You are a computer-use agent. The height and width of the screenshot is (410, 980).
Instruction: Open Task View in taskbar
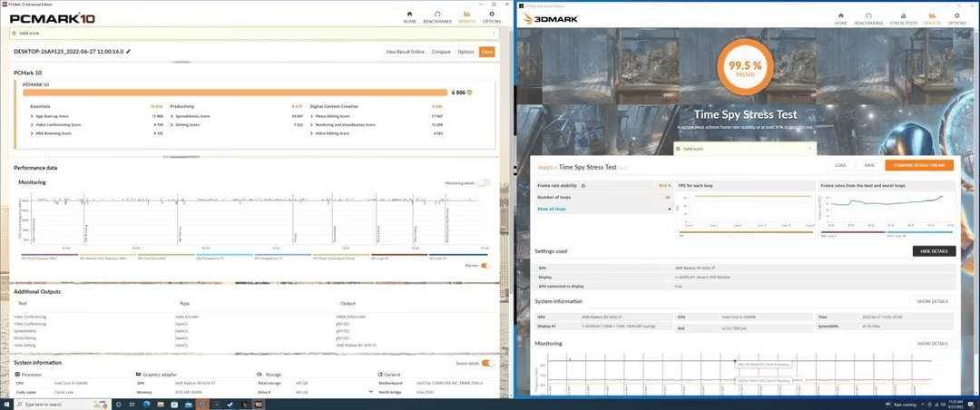click(x=132, y=405)
